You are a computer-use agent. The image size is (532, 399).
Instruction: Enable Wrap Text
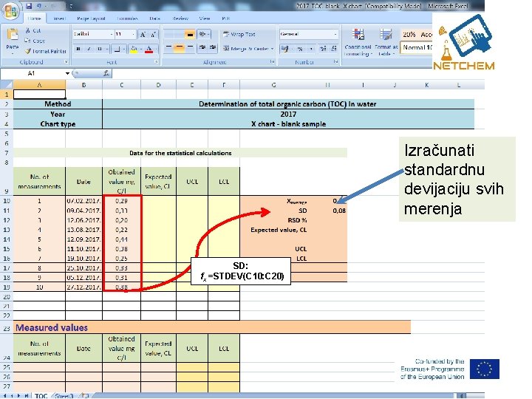[239, 34]
